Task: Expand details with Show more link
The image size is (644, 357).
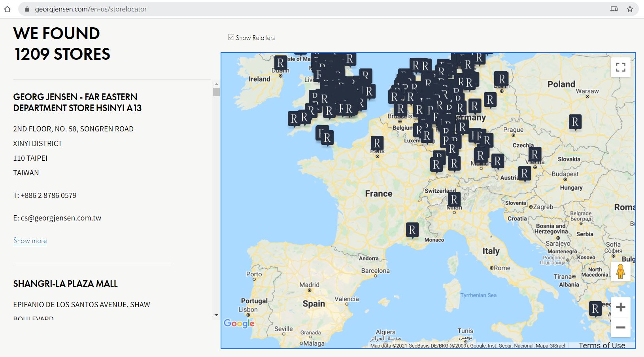Action: 30,241
